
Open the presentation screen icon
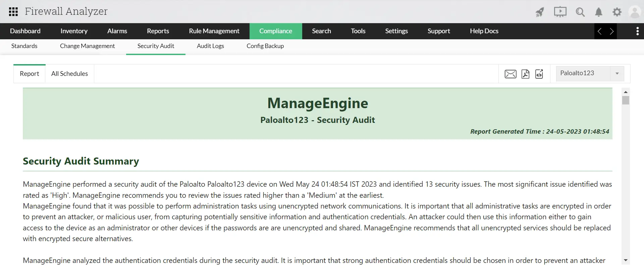click(x=560, y=12)
